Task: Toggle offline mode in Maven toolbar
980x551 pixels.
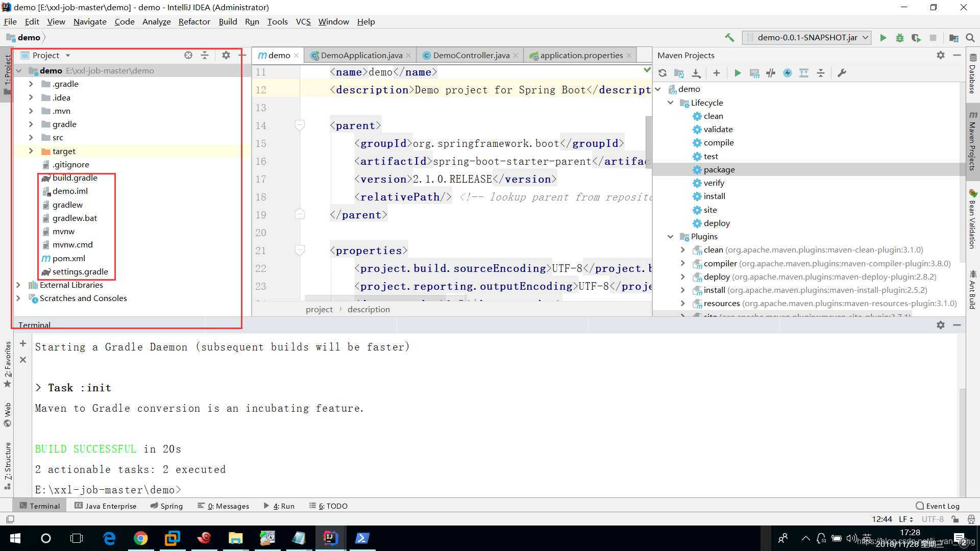Action: 771,73
